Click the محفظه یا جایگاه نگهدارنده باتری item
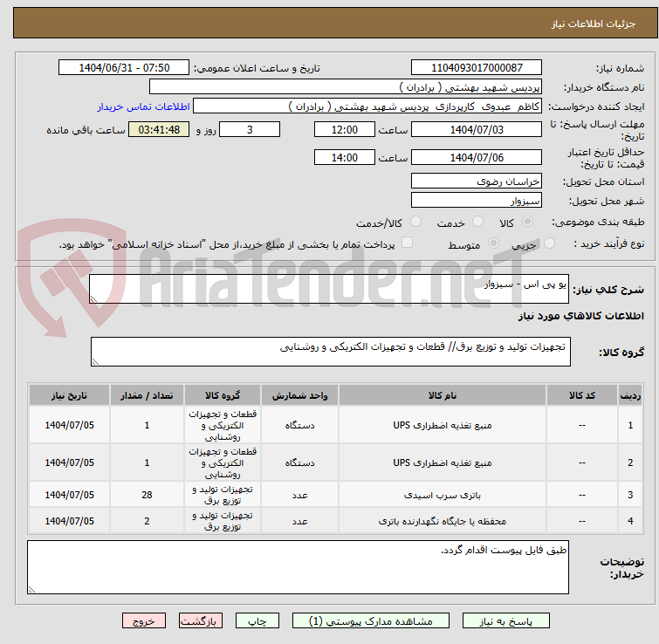 click(x=443, y=521)
